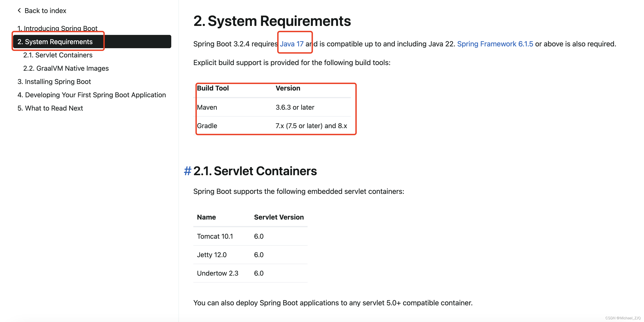Image resolution: width=644 pixels, height=322 pixels.
Task: Click the '3.6.3 or later' version cell
Action: [295, 107]
